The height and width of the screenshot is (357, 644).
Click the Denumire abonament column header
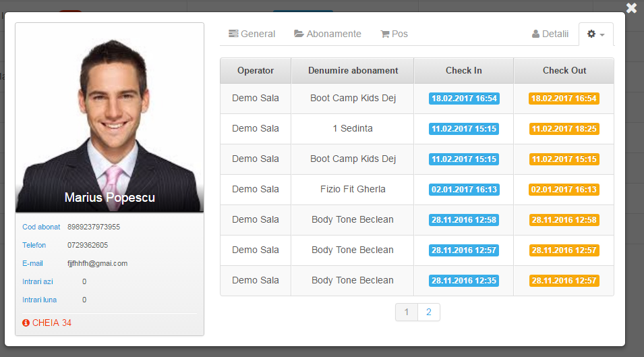tap(353, 71)
